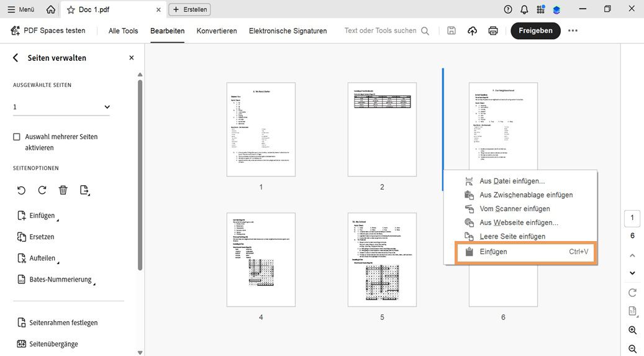The height and width of the screenshot is (356, 644).
Task: Click the zoom out magnifier
Action: 632,349
